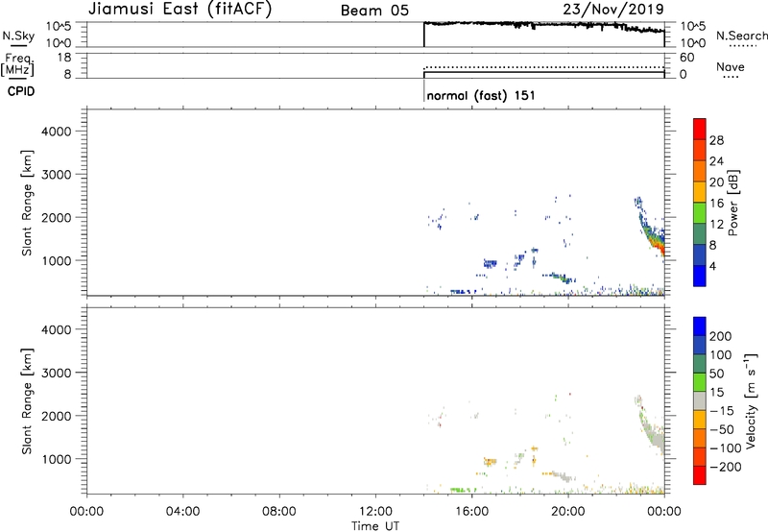Click the '12:00' time axis tick label

click(x=375, y=512)
